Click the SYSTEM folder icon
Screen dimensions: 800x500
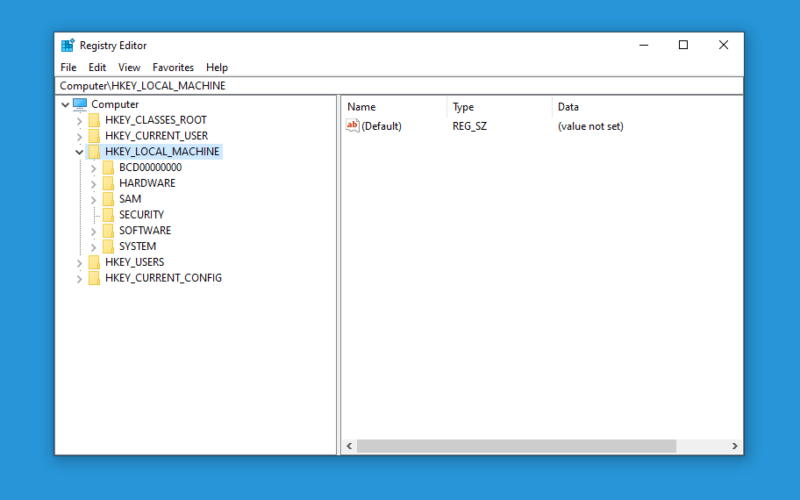pyautogui.click(x=108, y=246)
